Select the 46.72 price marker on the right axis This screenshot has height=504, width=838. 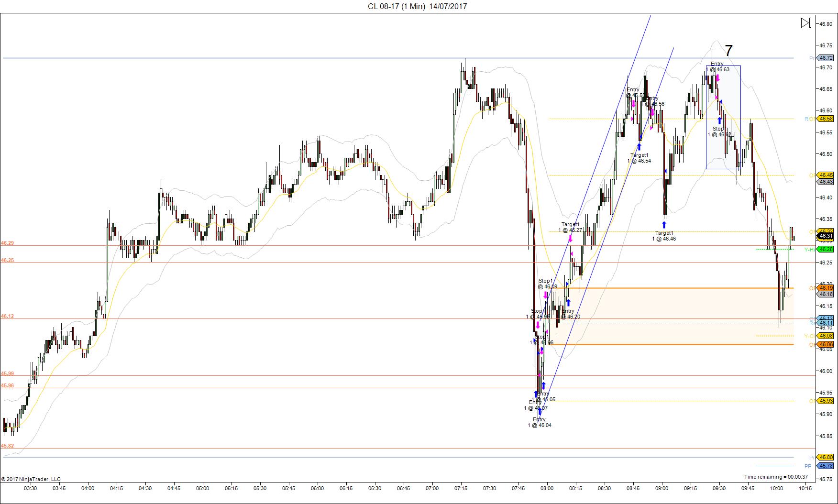(826, 58)
